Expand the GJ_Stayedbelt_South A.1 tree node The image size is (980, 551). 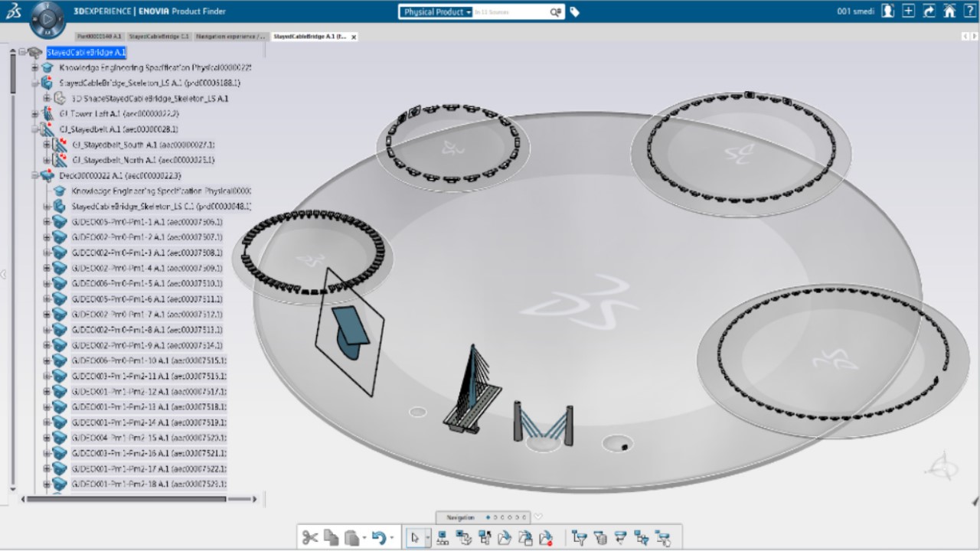47,145
